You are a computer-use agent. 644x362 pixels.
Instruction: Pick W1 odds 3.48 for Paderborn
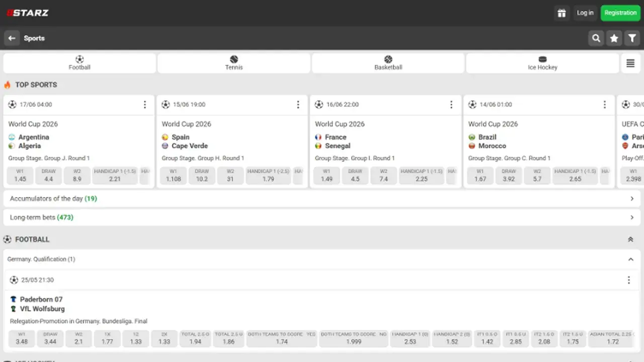tap(22, 338)
